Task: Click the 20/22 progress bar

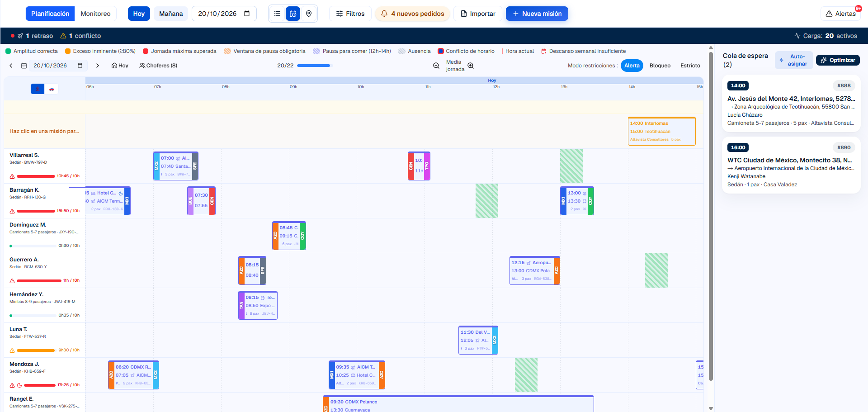Action: tap(314, 66)
